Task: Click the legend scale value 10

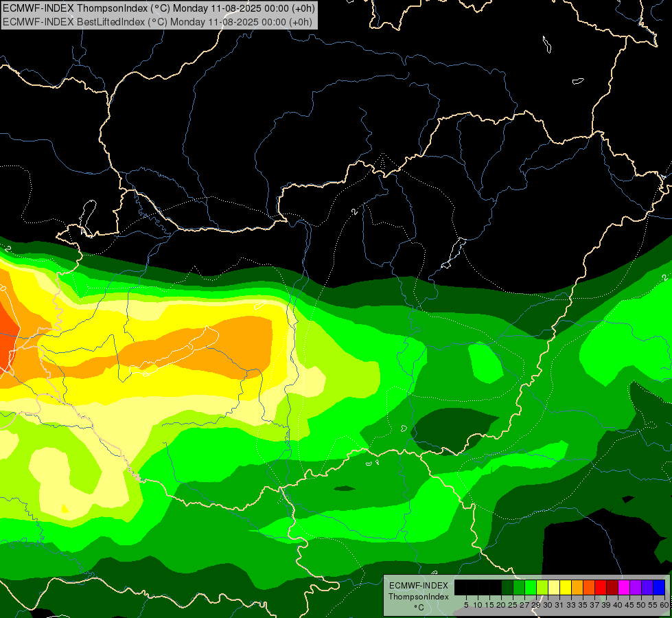Action: 478,605
